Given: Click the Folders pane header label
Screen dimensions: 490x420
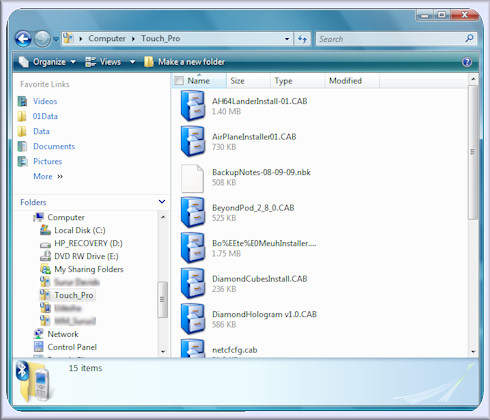Looking at the screenshot, I should [x=33, y=202].
